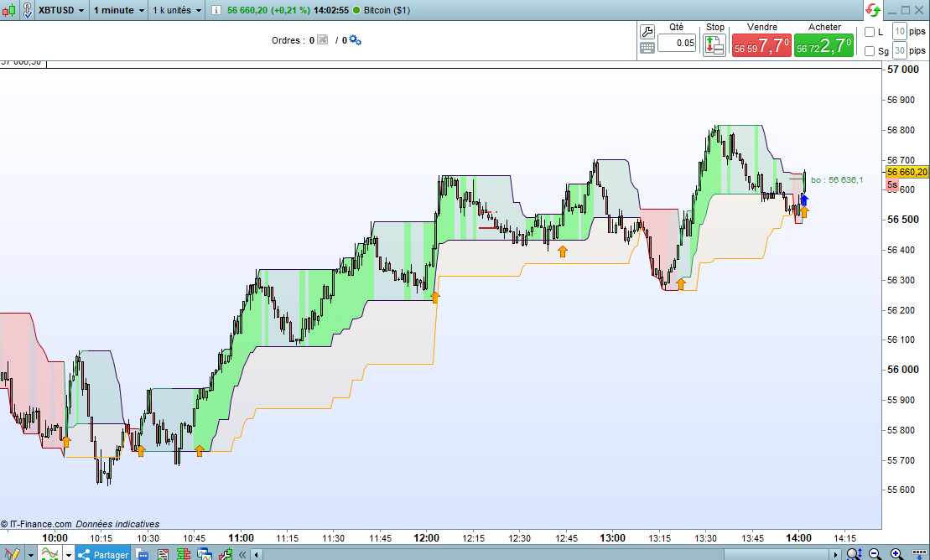Click the 13:00 time axis label

pos(612,538)
